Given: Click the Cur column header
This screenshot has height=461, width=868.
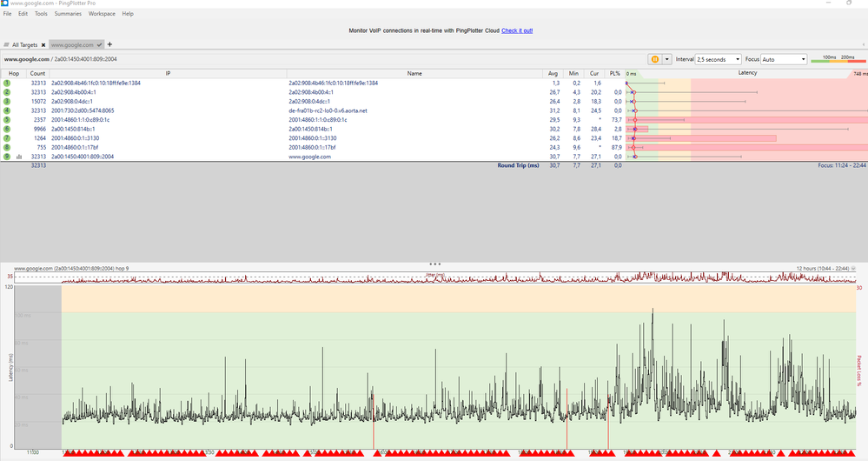Looking at the screenshot, I should coord(594,73).
